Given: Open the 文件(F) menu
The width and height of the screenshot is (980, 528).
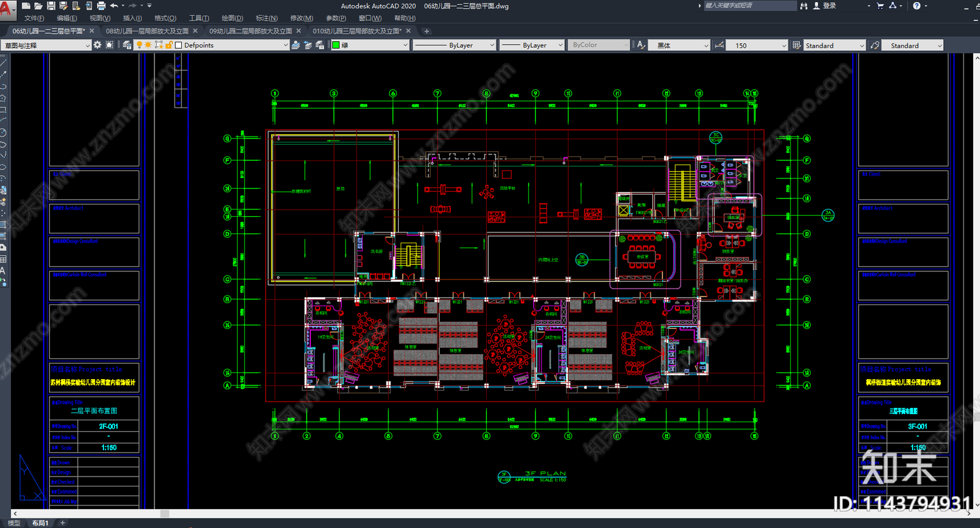Looking at the screenshot, I should click(x=34, y=18).
